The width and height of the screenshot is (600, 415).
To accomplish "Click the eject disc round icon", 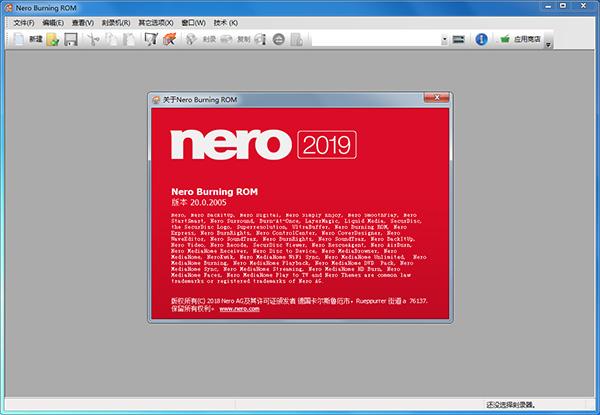I will pyautogui.click(x=279, y=39).
